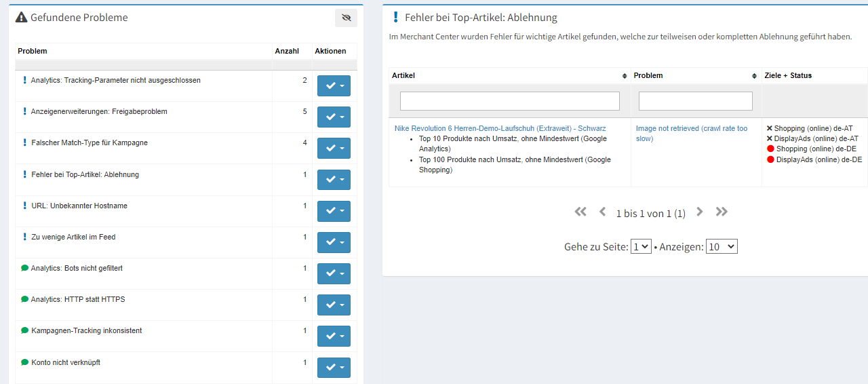
Task: Open action dropdown for Falscher Match-Type
Action: tap(334, 149)
